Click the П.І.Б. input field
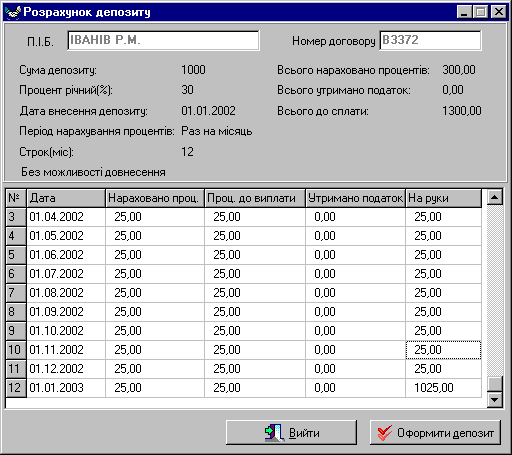 pos(163,40)
